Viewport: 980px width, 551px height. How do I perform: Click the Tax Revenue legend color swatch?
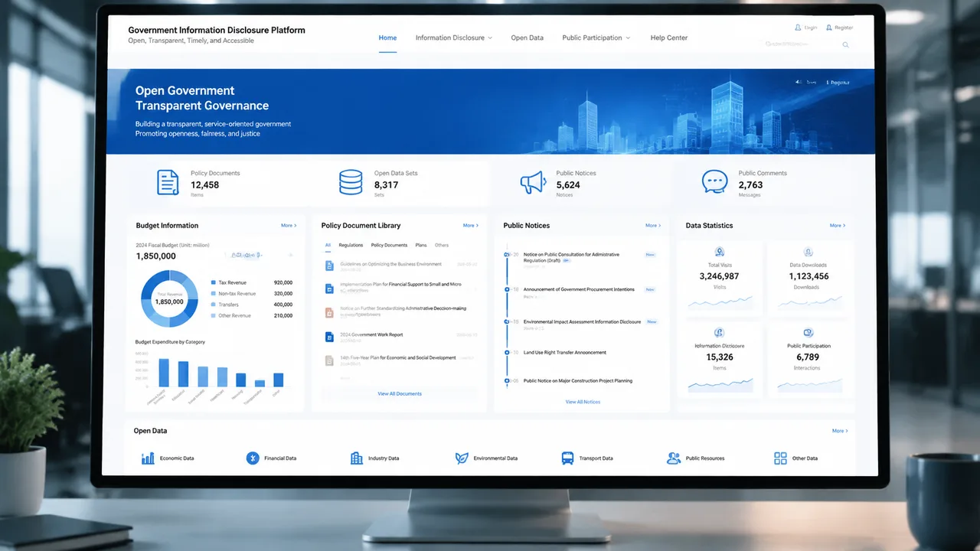214,282
